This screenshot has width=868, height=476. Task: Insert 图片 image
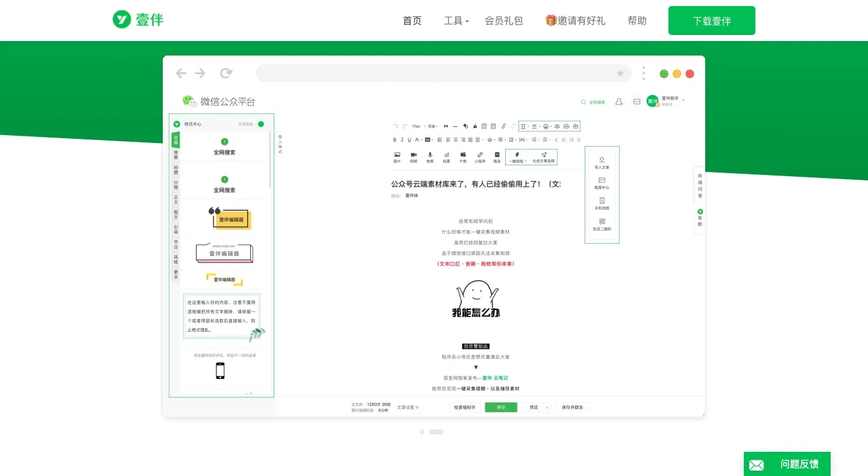coord(397,157)
